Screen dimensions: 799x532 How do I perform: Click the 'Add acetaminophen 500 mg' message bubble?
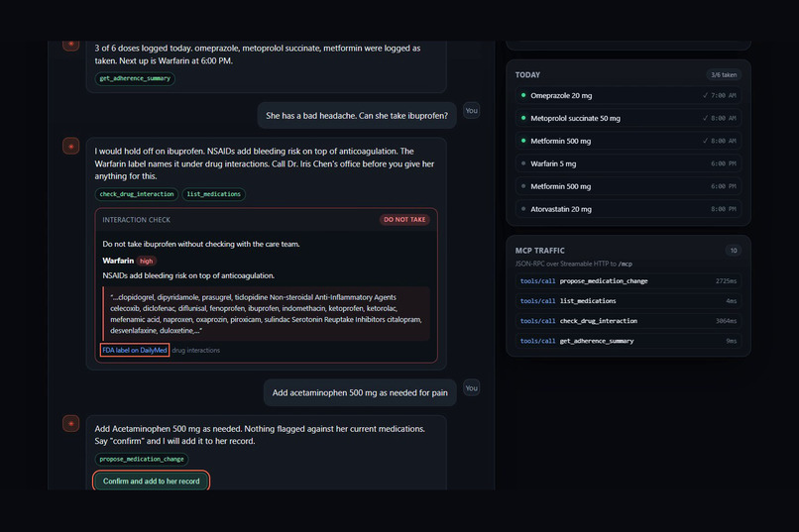pyautogui.click(x=360, y=393)
